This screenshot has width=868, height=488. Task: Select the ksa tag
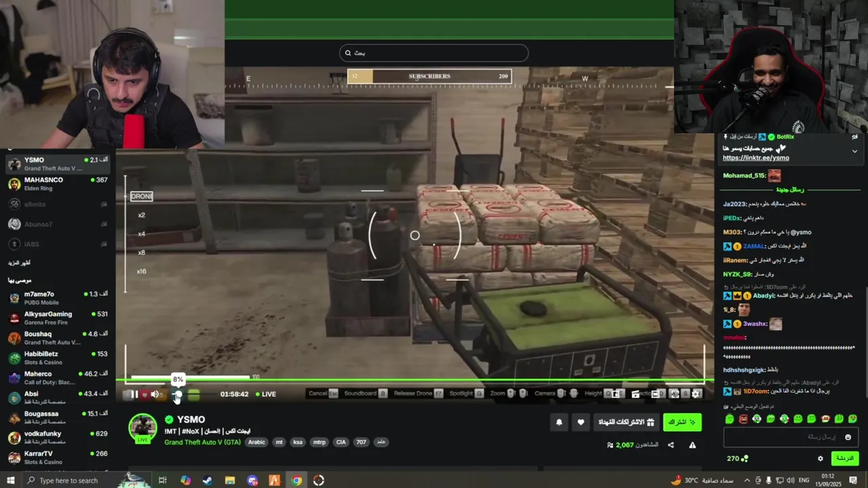[x=298, y=442]
